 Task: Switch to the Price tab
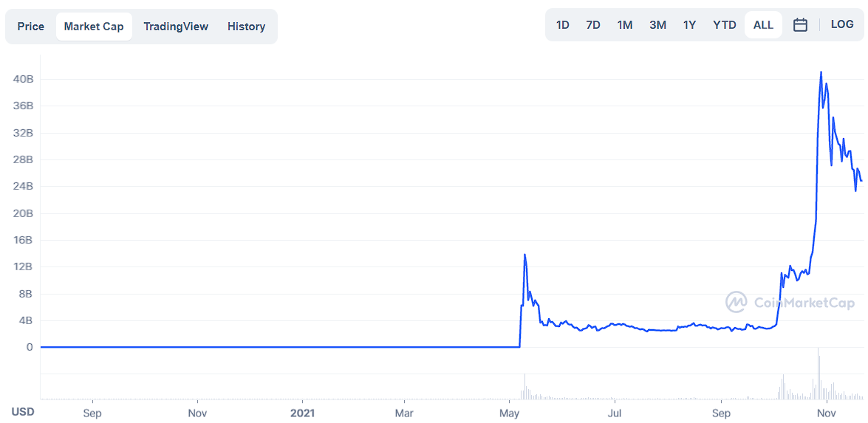coord(31,27)
